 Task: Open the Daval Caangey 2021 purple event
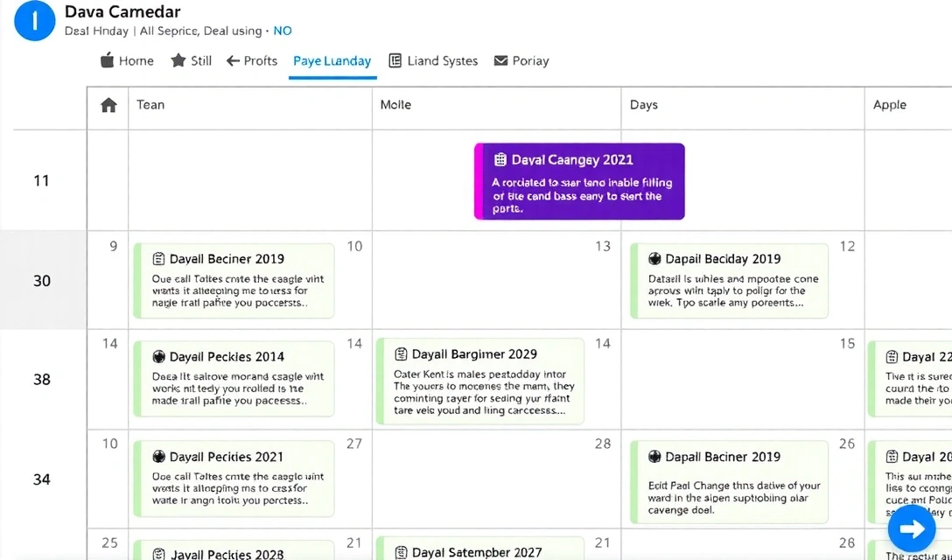pos(579,180)
